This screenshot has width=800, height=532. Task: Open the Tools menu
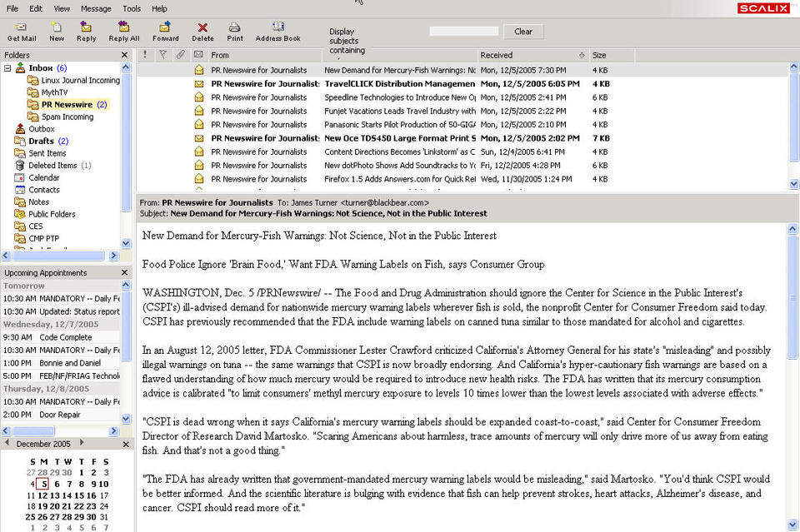(132, 8)
